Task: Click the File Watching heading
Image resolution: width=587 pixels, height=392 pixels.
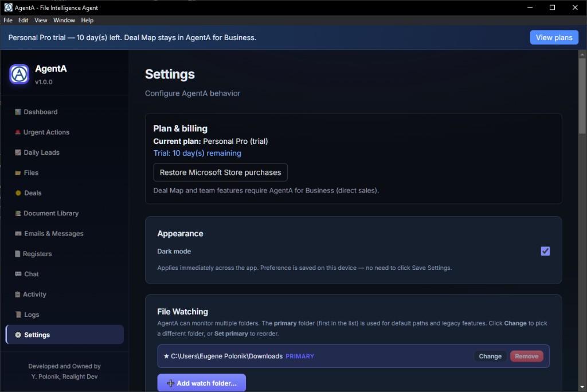Action: (183, 312)
